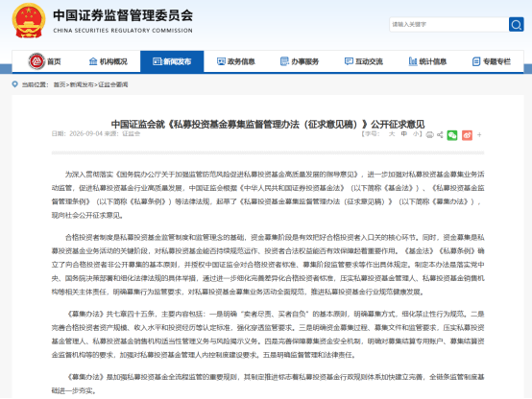The image size is (532, 399).
Task: Click the English subtitle CHINA SECURITIES REGULATORY COMMISSION
Action: [123, 31]
